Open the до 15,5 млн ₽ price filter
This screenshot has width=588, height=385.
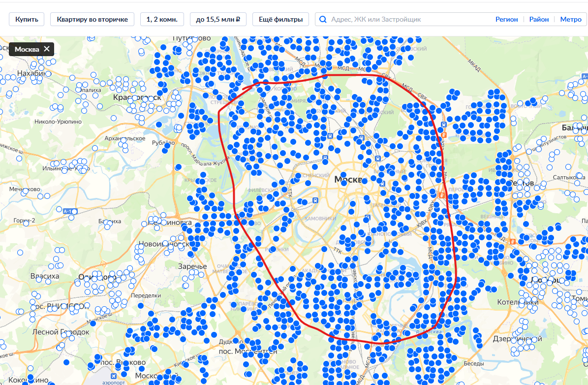pos(218,19)
